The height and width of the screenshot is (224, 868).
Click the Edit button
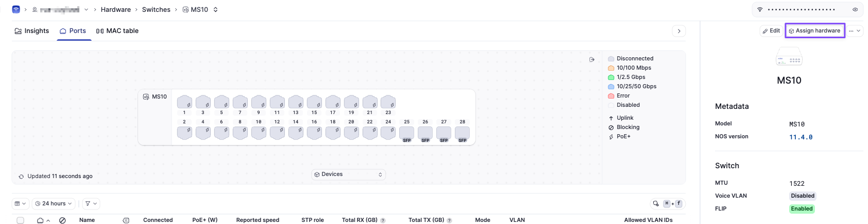coord(771,31)
